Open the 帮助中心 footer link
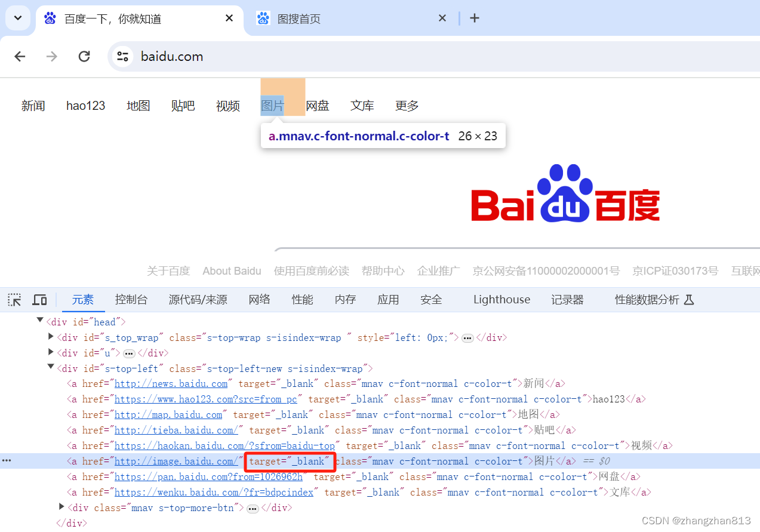 pos(383,271)
